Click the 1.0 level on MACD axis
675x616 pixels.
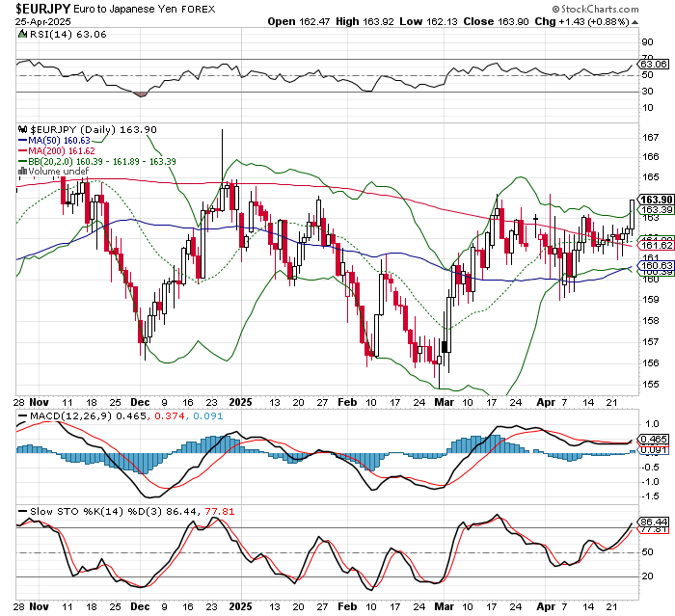coord(652,423)
